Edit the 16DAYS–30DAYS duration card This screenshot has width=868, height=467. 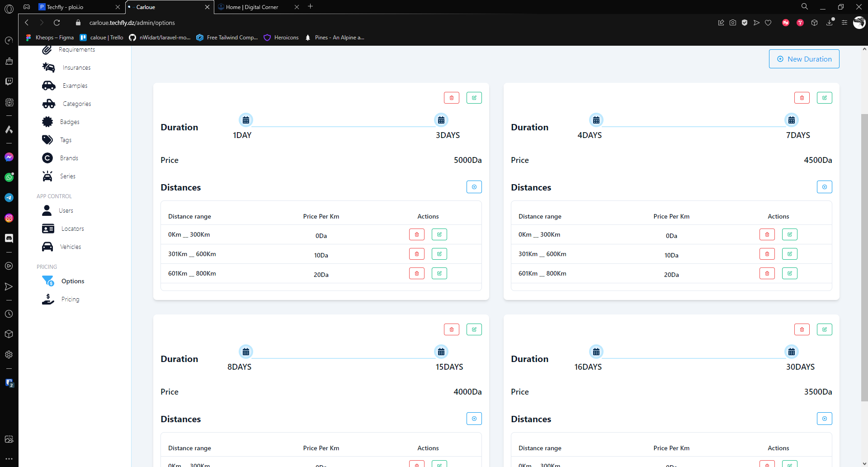(x=824, y=329)
